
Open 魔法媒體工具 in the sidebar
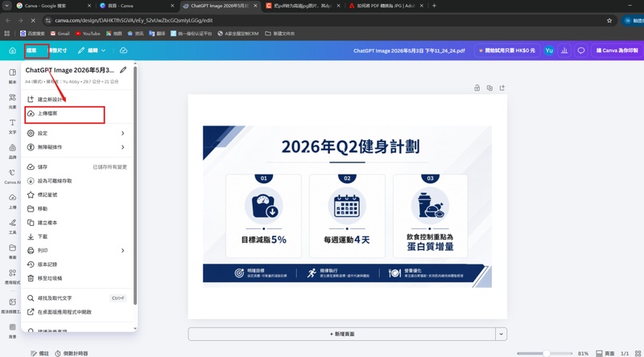(x=11, y=306)
